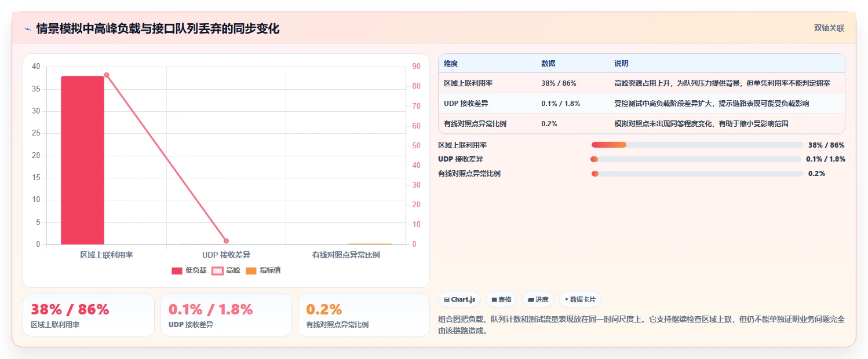The height and width of the screenshot is (359, 868).
Task: Select the Chart.js tag chip
Action: (459, 299)
